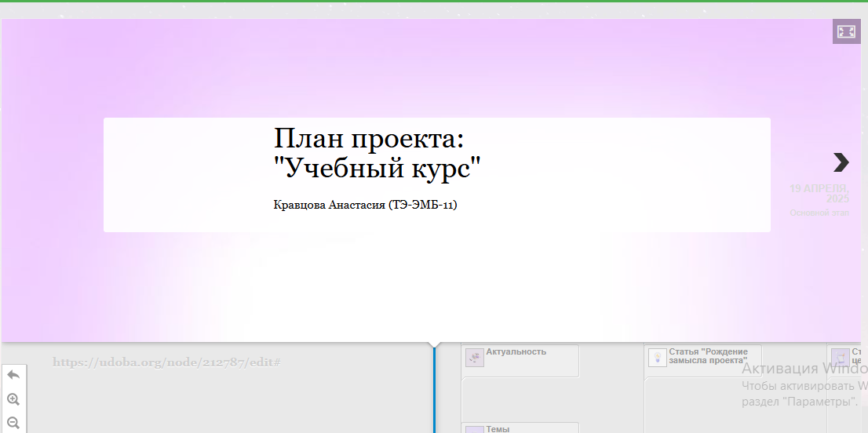
Task: Click the back arrow timeline button
Action: pos(13,375)
